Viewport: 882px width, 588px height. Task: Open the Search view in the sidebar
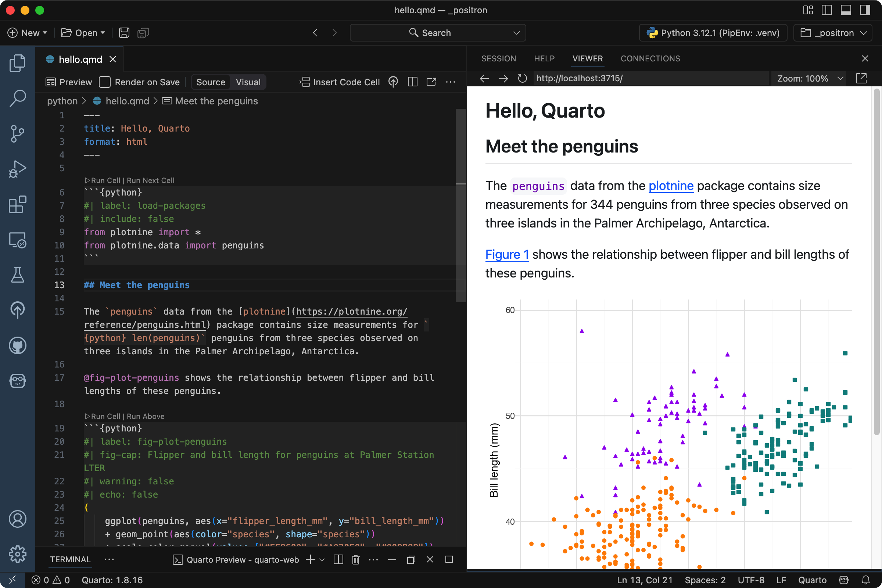tap(17, 97)
